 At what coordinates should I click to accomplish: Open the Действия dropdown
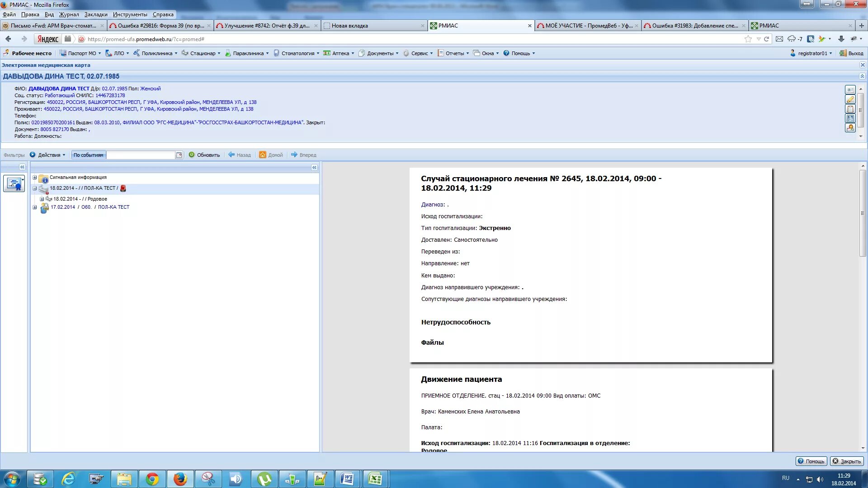point(48,155)
